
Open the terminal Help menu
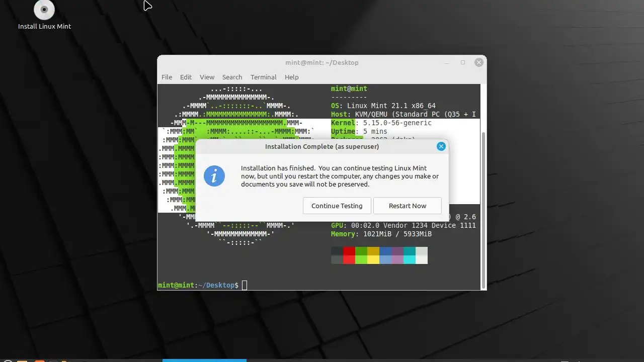pyautogui.click(x=292, y=77)
